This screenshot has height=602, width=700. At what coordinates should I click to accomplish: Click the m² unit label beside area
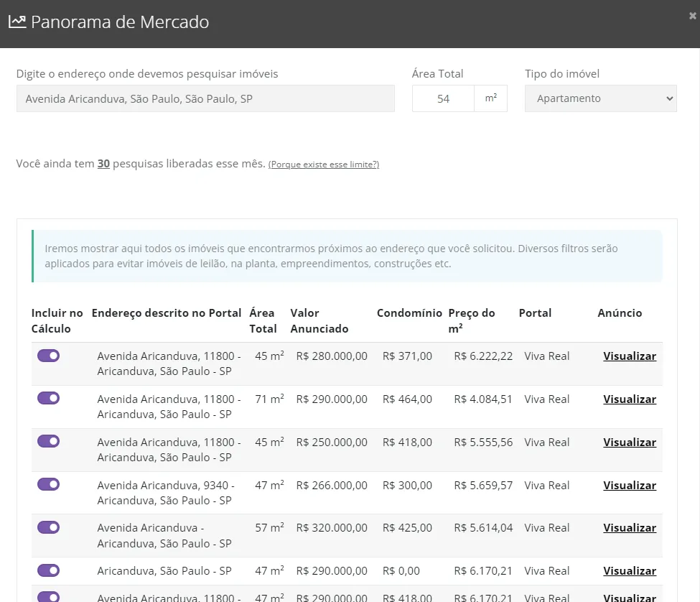tap(491, 98)
